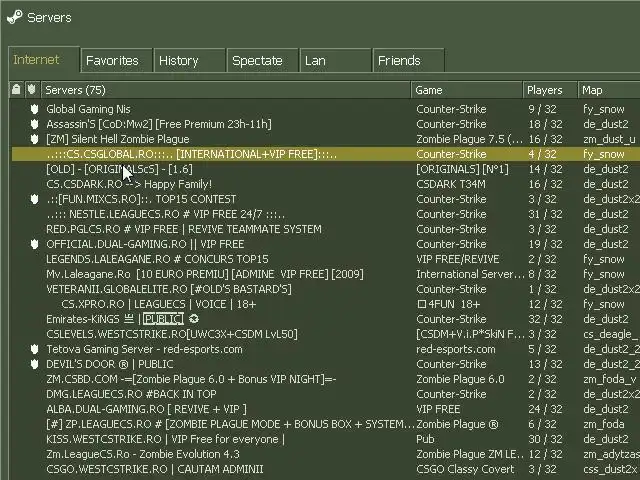
Task: Click the shield icon for FUN.MIXCS.RO server
Action: pyautogui.click(x=34, y=199)
